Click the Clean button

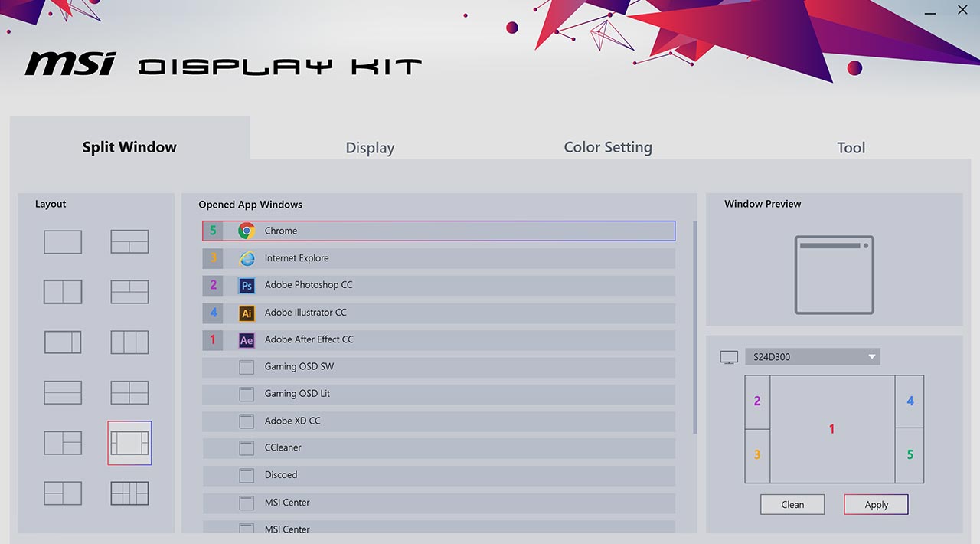coord(792,505)
